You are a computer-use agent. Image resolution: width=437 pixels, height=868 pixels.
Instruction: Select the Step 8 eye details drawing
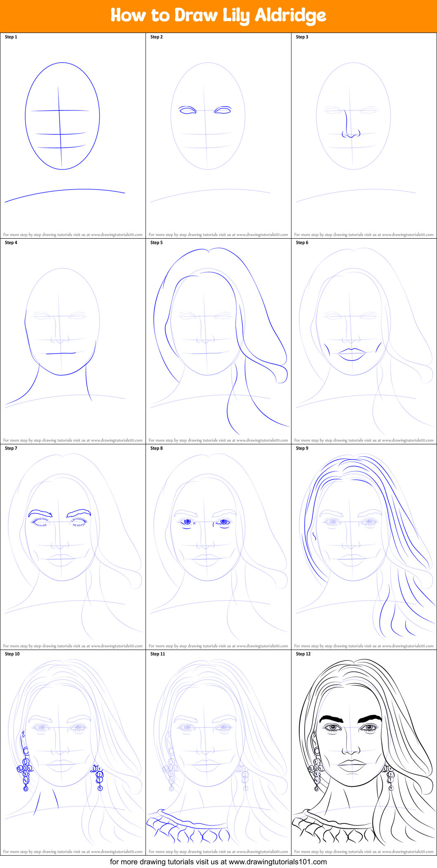click(206, 523)
